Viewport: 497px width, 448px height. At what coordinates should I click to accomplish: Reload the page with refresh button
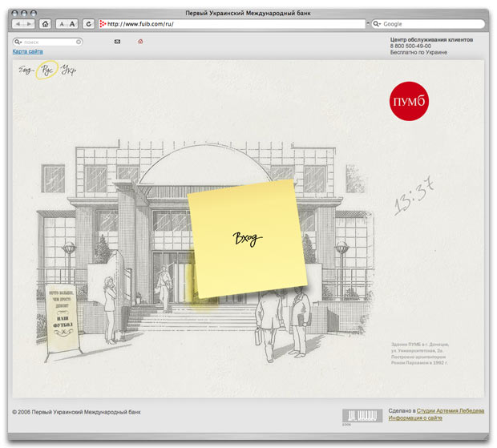coord(88,24)
